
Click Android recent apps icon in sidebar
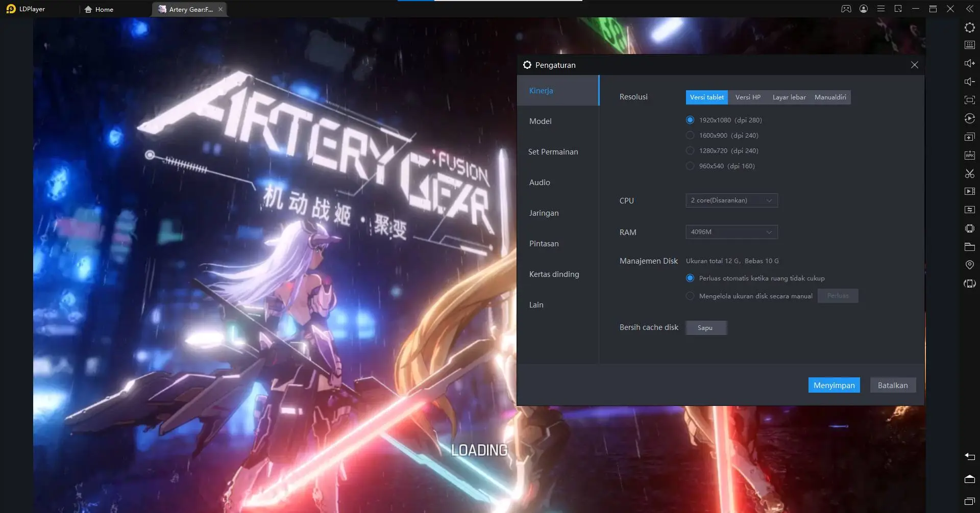coord(969,501)
